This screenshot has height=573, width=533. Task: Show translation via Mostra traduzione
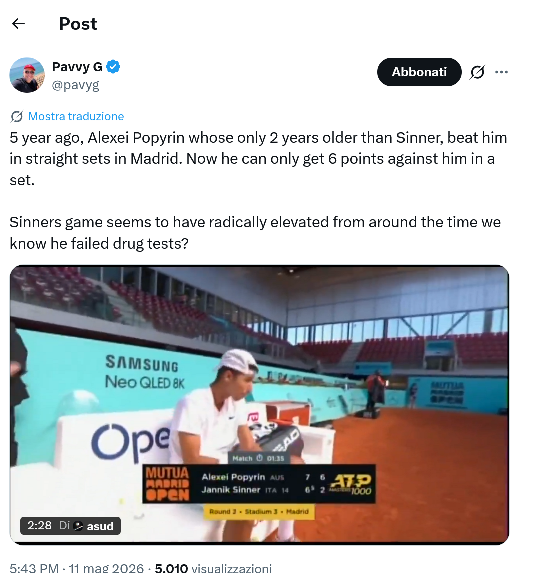click(76, 116)
